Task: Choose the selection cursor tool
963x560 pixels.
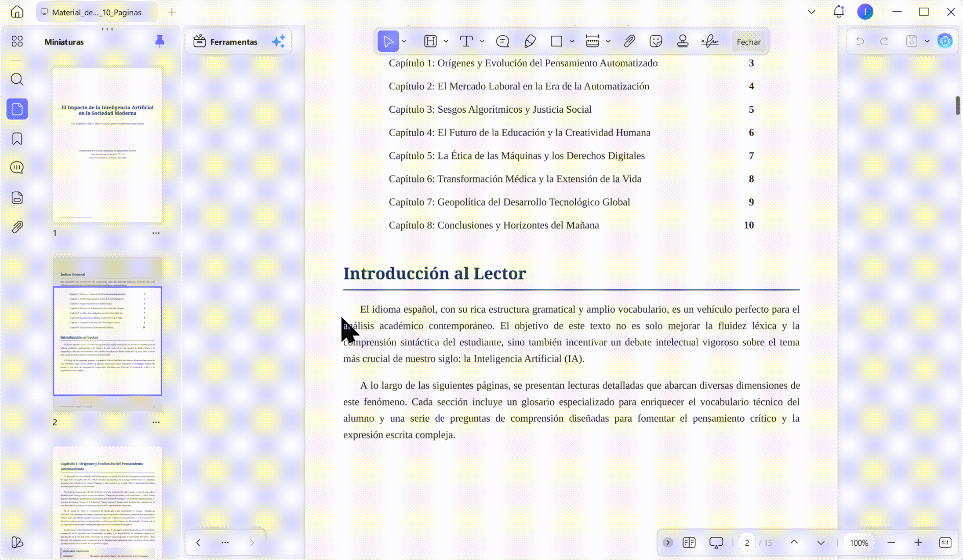Action: point(388,41)
